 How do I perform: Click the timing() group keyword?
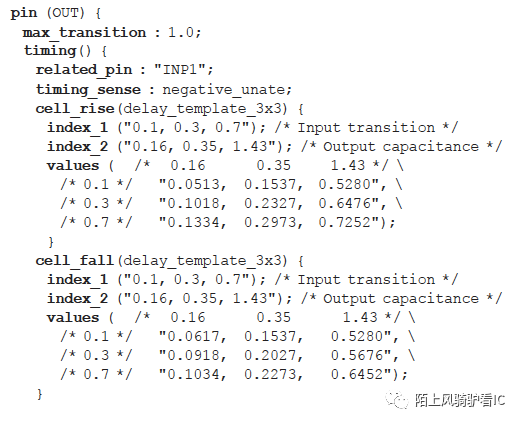57,51
